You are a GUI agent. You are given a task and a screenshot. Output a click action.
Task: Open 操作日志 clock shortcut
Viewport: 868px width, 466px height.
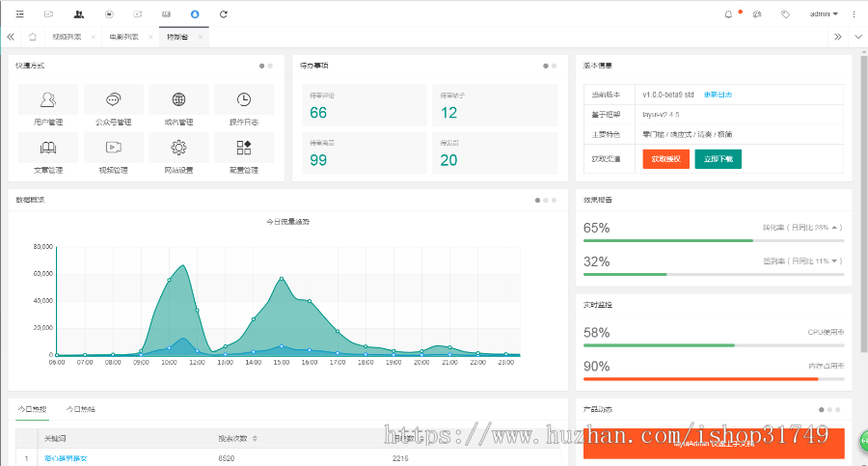point(244,106)
